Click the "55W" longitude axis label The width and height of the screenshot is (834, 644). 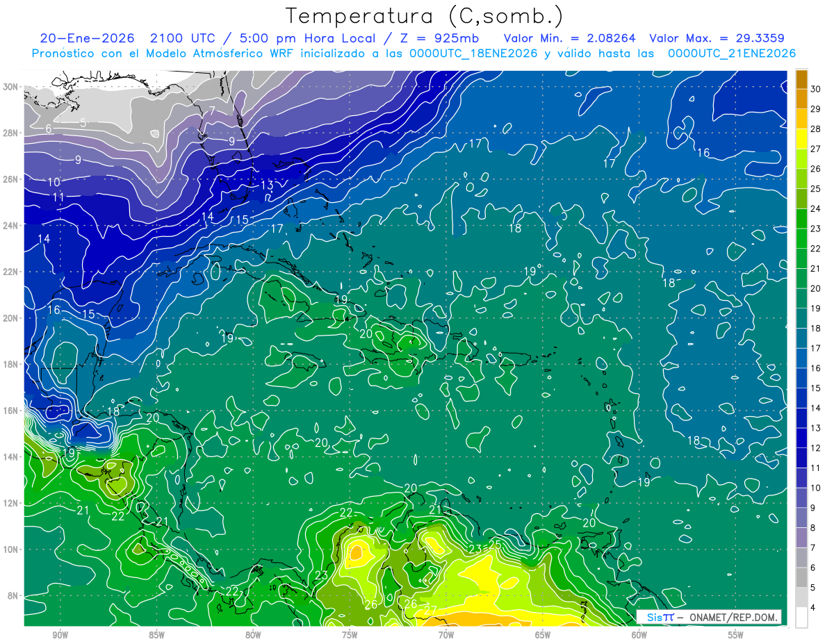coord(735,635)
